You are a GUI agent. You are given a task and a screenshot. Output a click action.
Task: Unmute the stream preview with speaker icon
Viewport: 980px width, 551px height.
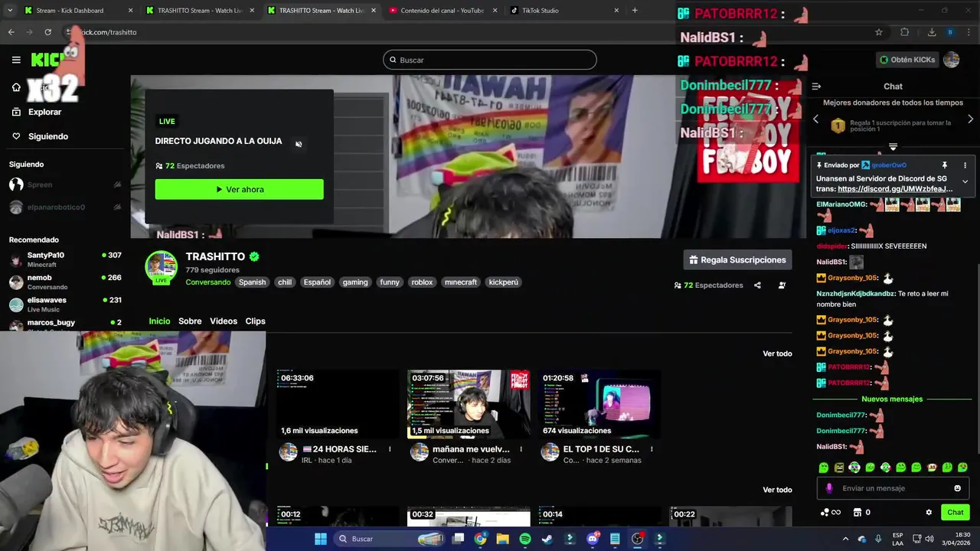[x=299, y=144]
